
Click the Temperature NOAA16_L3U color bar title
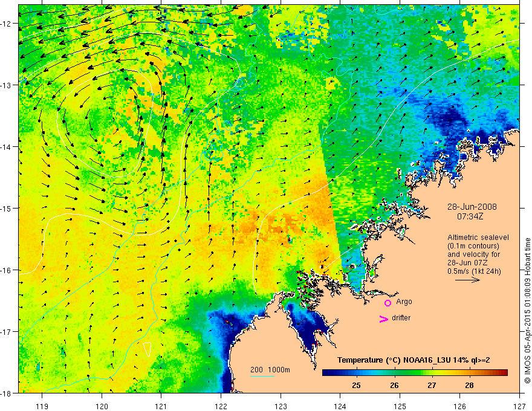coord(414,360)
